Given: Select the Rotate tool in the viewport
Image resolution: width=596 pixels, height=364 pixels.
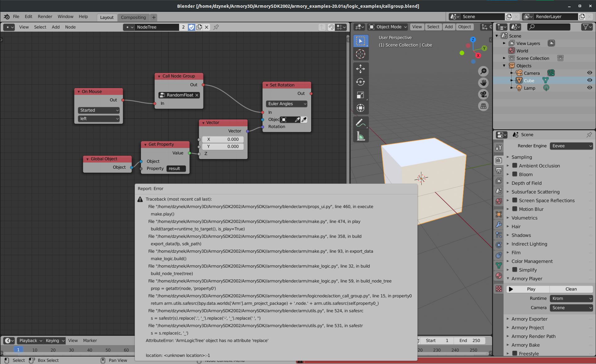Looking at the screenshot, I should 361,82.
